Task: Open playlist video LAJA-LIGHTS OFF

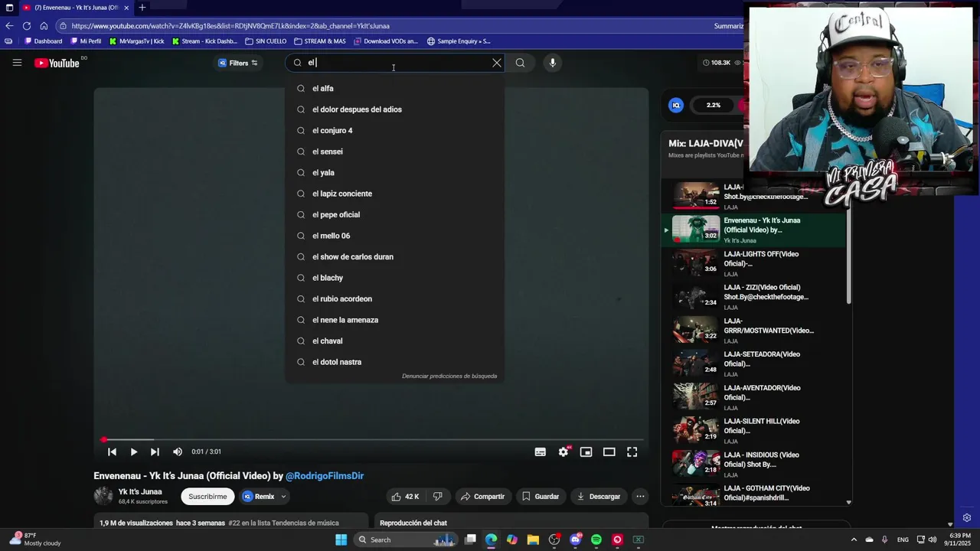Action: [754, 264]
